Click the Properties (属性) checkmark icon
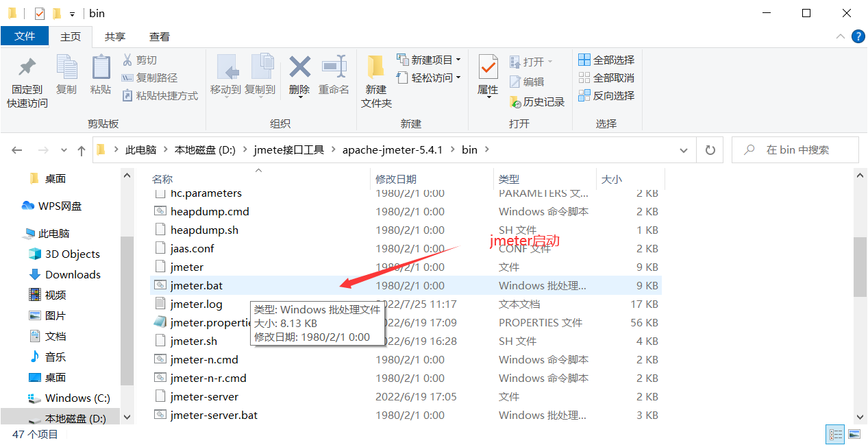This screenshot has height=445, width=868. pyautogui.click(x=488, y=68)
